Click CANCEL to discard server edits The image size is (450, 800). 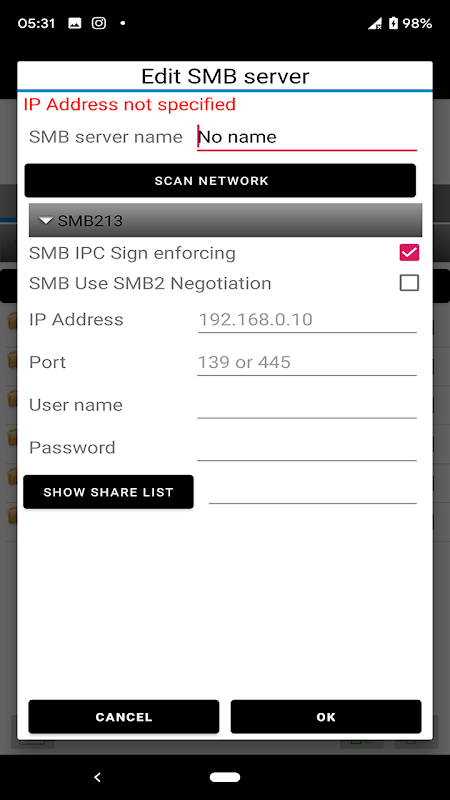click(x=124, y=717)
